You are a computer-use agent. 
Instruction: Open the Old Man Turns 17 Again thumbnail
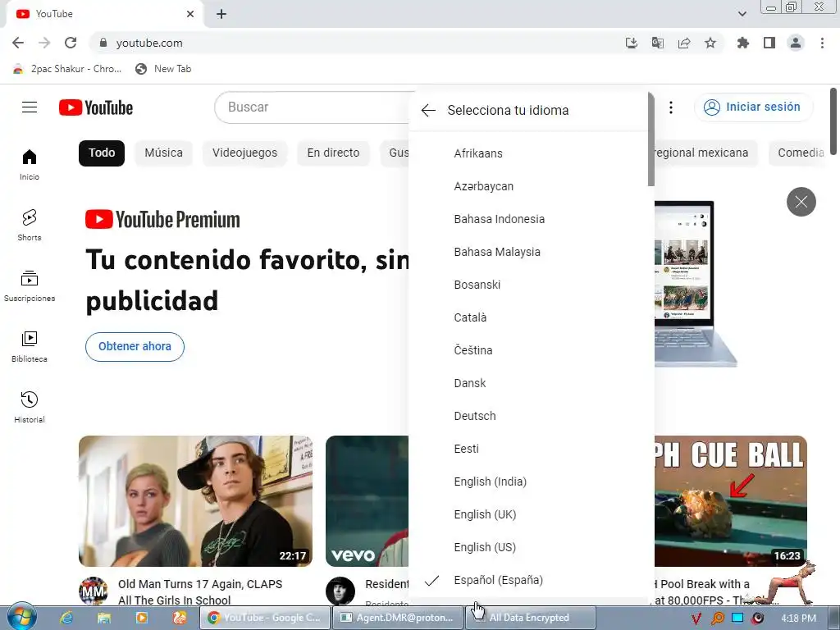pyautogui.click(x=195, y=501)
